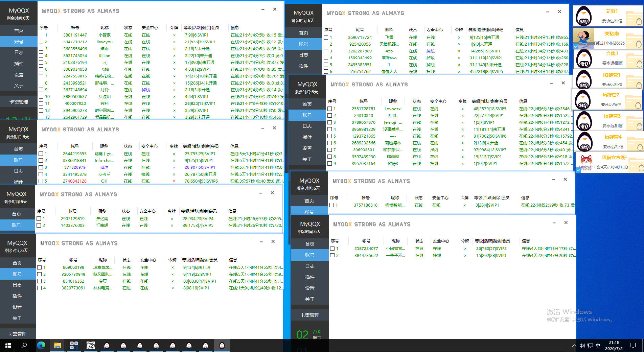Viewport: 644px width, 352px height.
Task: Tick the checkbox for account 3205730848
Action: [x=39, y=275]
